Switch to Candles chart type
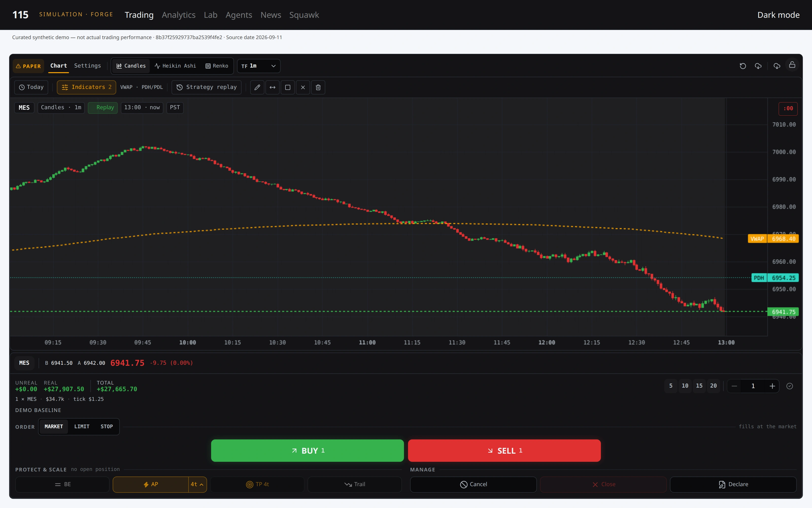 pyautogui.click(x=131, y=66)
